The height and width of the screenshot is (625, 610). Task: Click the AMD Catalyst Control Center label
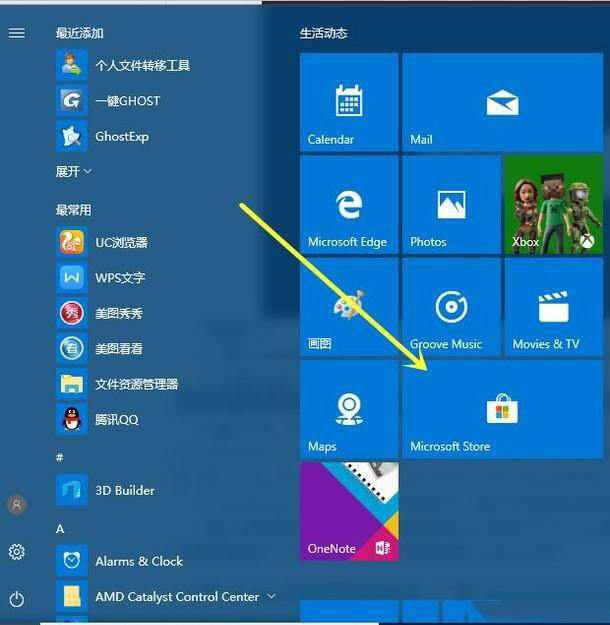(x=177, y=597)
